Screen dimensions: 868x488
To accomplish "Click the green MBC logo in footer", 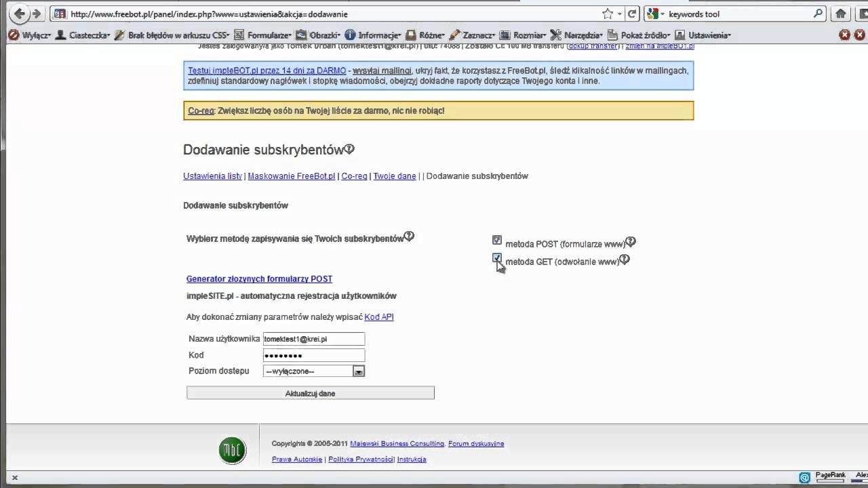I will 233,451.
